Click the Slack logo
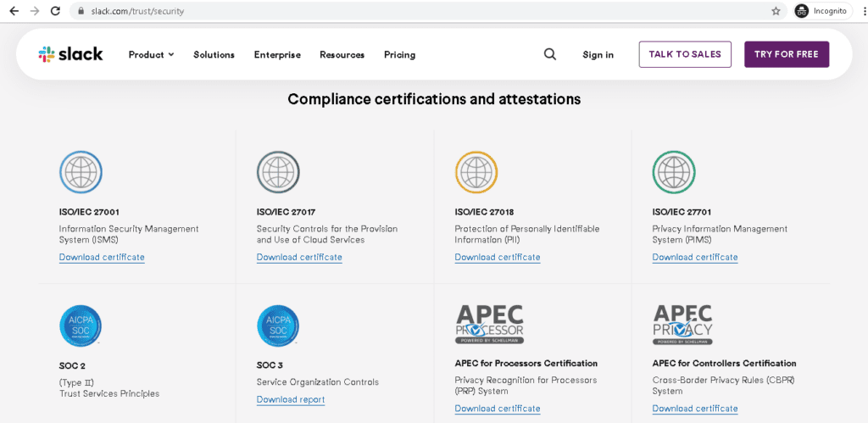Viewport: 868px width, 423px height. click(x=70, y=54)
